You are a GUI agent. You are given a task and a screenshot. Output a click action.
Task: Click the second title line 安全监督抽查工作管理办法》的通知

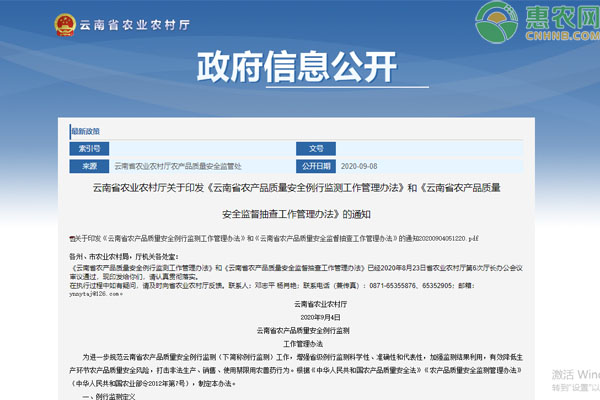297,214
